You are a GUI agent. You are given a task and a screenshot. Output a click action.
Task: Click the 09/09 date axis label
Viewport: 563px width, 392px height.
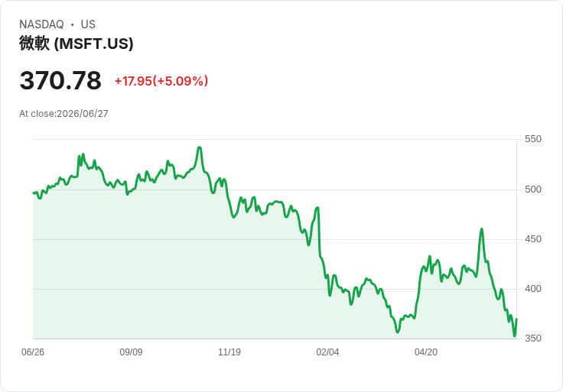point(131,352)
